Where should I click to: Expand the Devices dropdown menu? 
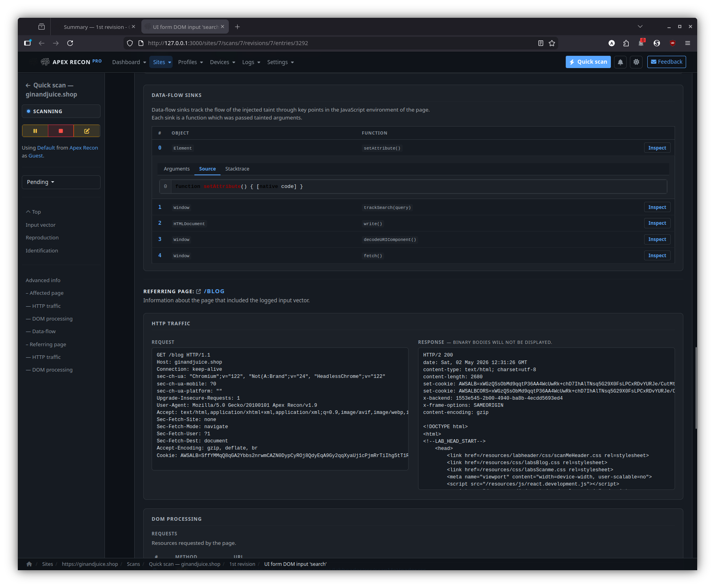coord(222,62)
